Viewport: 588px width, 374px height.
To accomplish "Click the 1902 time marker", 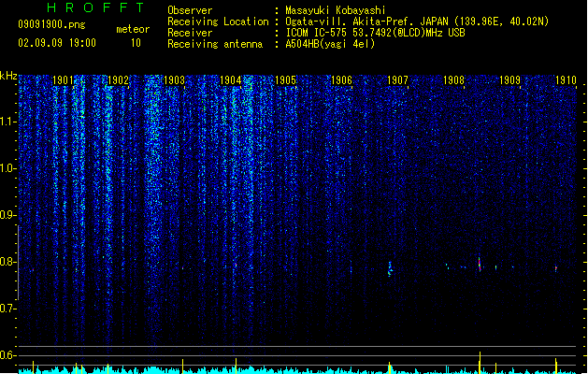I will (x=118, y=80).
